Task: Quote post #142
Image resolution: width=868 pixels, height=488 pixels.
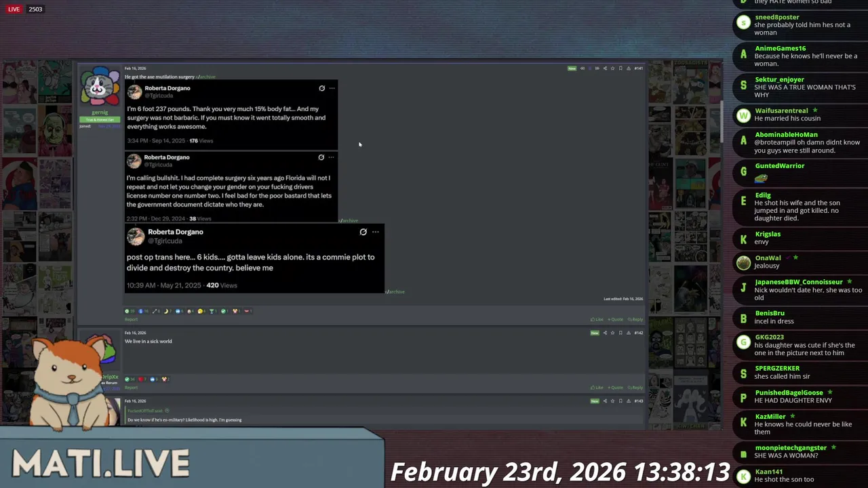Action: point(615,388)
